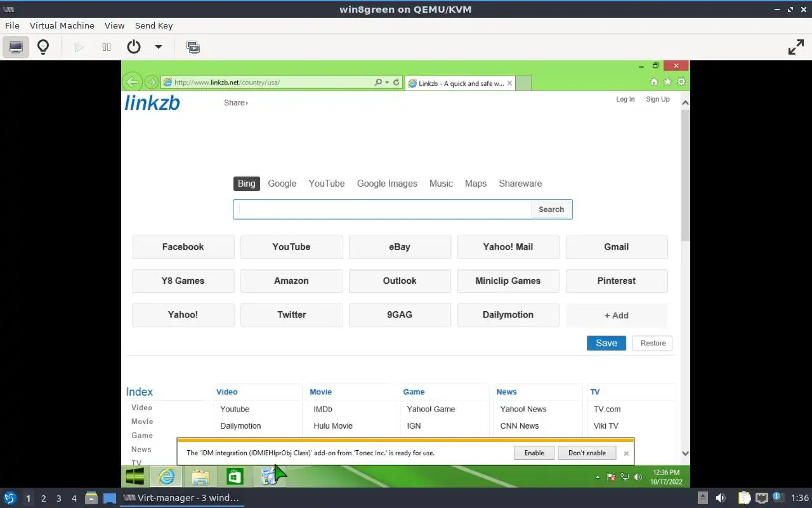Open File Explorer from Windows taskbar
812x508 pixels.
200,476
